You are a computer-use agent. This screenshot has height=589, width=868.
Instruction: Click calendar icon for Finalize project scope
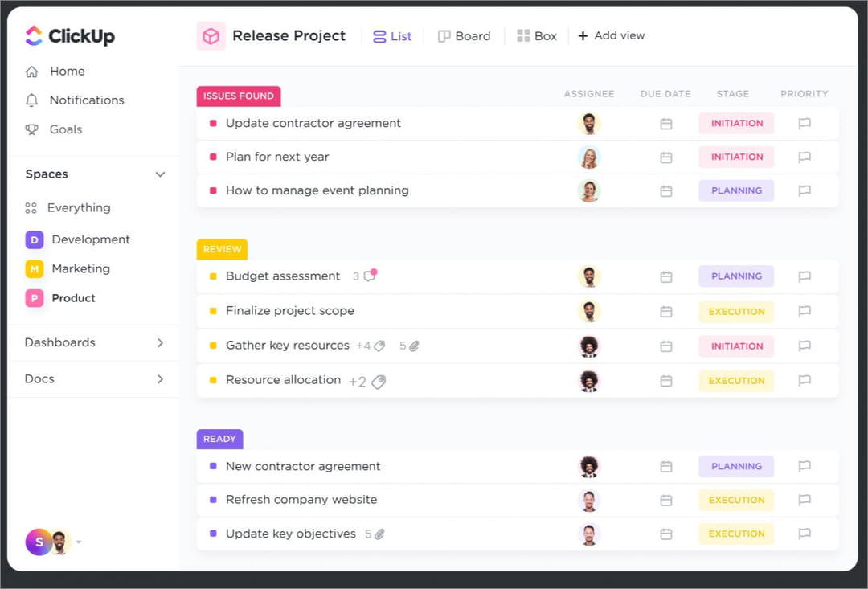coord(666,313)
